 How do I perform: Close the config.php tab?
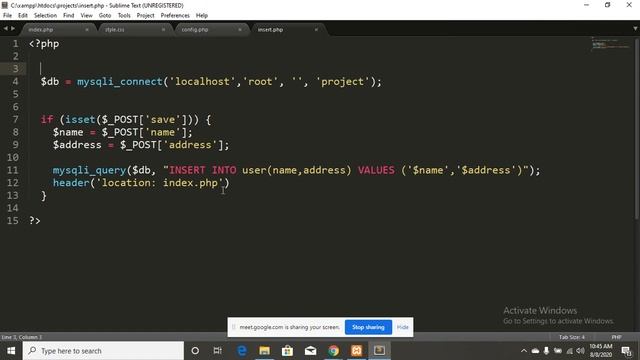[x=240, y=30]
